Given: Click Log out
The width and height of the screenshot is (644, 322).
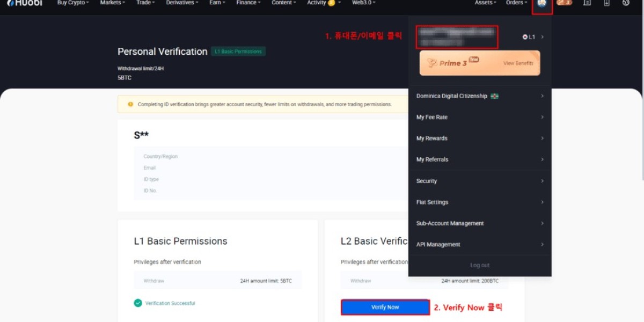Looking at the screenshot, I should (x=480, y=266).
